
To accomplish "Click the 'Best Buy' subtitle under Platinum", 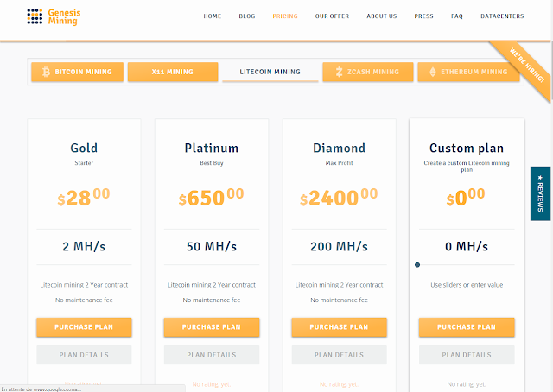I will 212,163.
